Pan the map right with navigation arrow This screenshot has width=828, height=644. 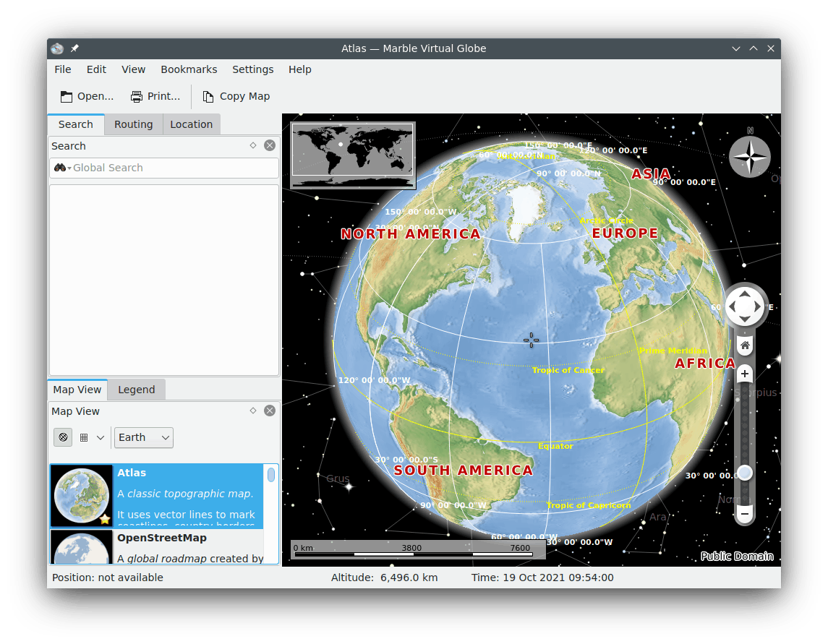coord(757,306)
